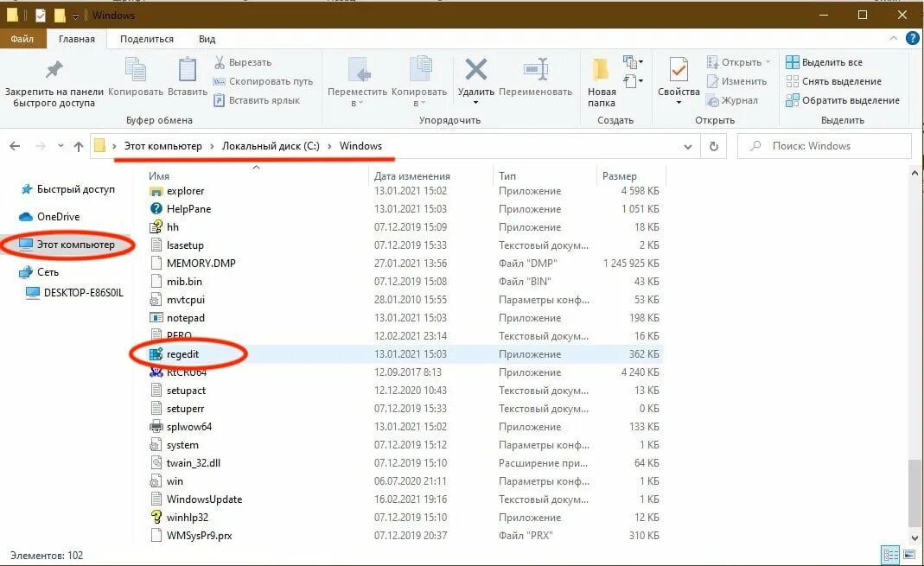
Task: Click Invert selection (Обратить выделение)
Action: click(x=843, y=100)
